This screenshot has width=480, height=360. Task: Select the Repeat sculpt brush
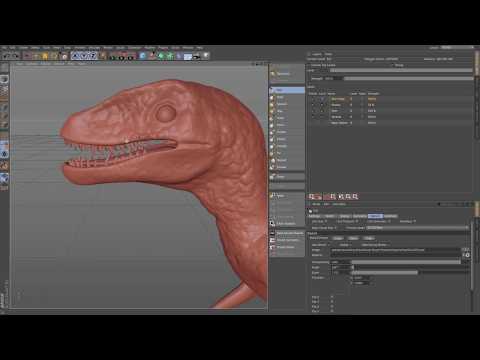[x=287, y=160]
